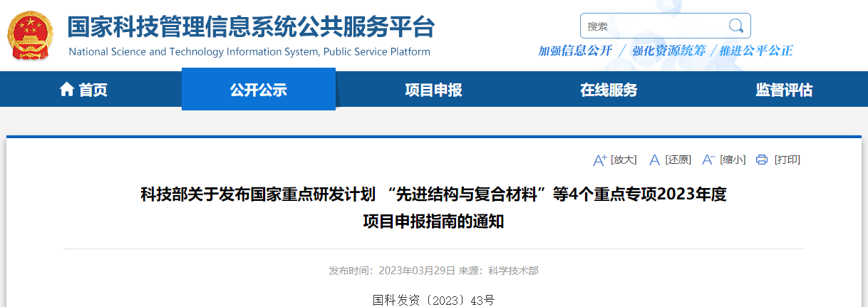Open the 公开公示 navigation tab

pyautogui.click(x=258, y=90)
